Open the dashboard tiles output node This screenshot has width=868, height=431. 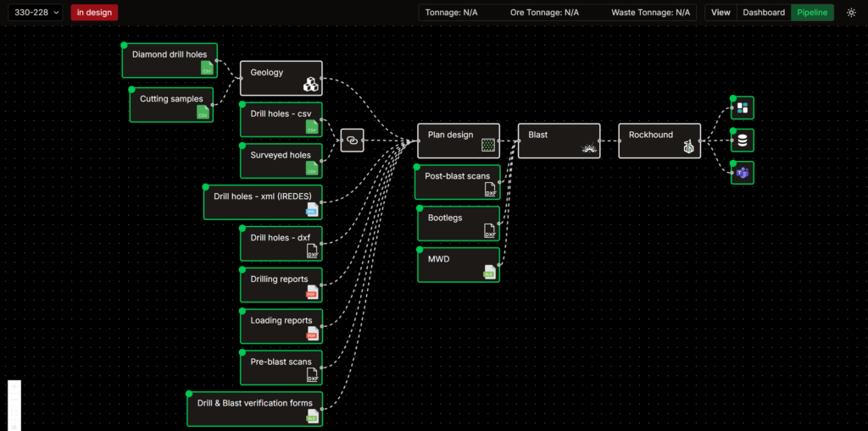point(742,108)
